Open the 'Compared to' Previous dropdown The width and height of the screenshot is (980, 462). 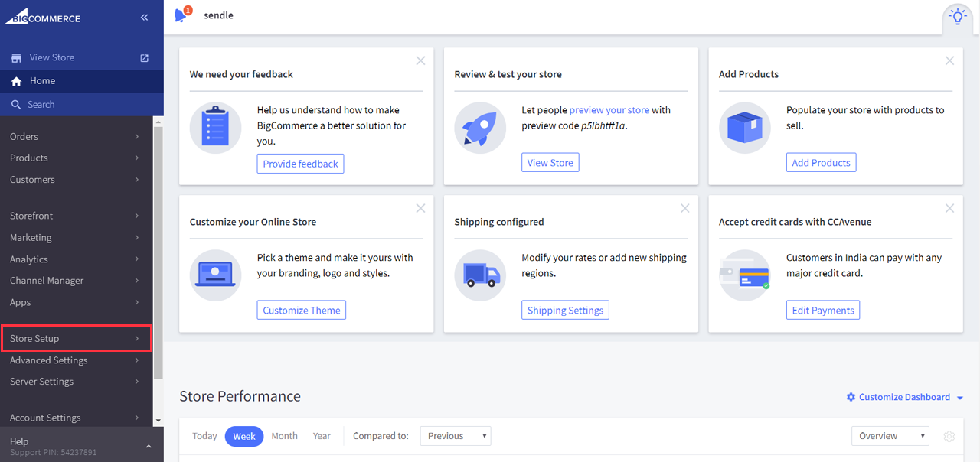(x=456, y=436)
